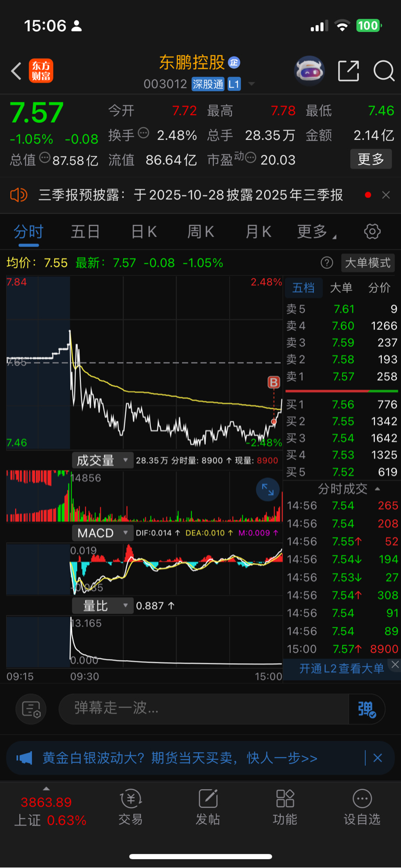401x868 pixels.
Task: Tap 设自选 add to watchlist icon
Action: coord(362,807)
